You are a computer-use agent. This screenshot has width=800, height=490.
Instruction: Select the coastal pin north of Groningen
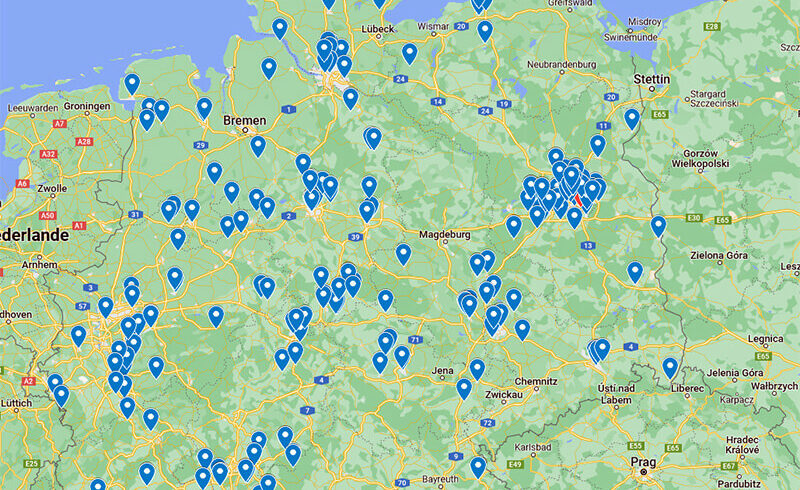click(132, 84)
